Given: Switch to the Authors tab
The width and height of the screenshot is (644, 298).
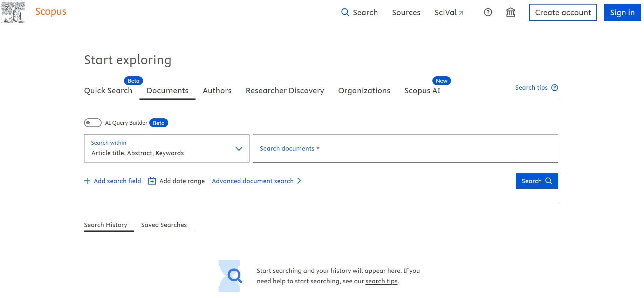Looking at the screenshot, I should click(x=217, y=90).
